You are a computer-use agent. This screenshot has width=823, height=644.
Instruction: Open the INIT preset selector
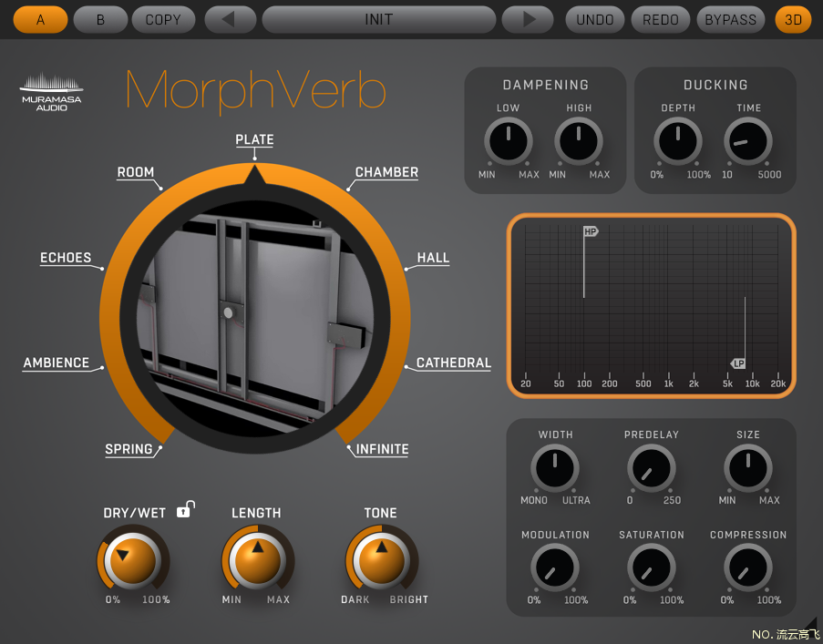pos(379,19)
